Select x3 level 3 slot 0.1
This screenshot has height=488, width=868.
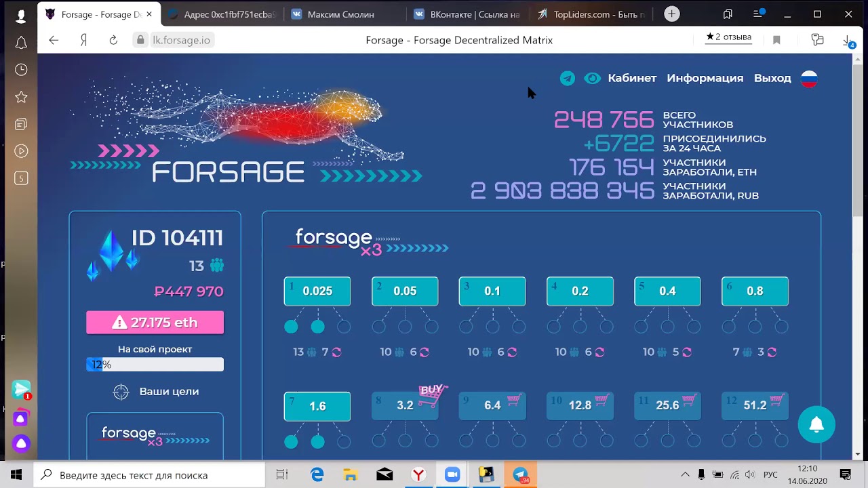point(492,291)
